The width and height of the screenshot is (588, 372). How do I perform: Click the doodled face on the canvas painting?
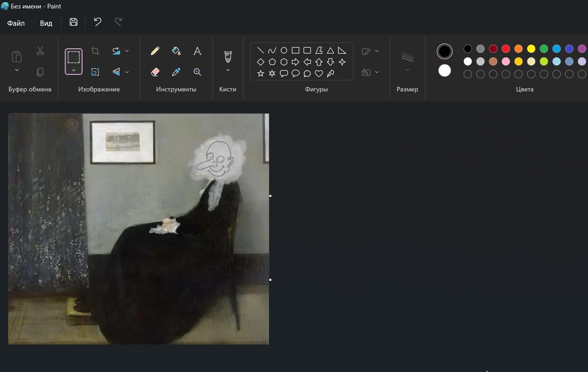217,160
